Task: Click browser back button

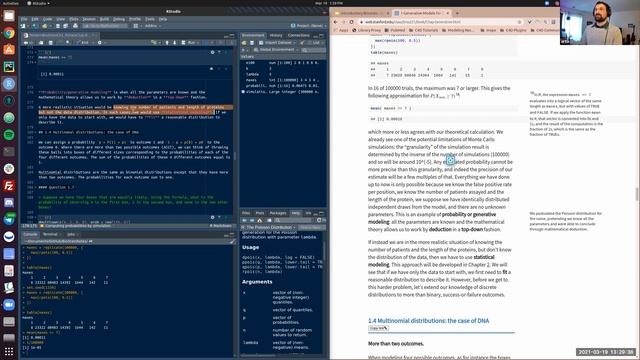Action: coord(336,22)
